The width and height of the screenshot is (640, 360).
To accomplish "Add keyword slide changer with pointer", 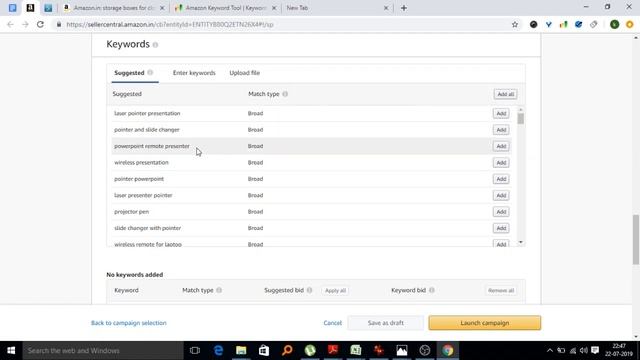I will pyautogui.click(x=501, y=228).
